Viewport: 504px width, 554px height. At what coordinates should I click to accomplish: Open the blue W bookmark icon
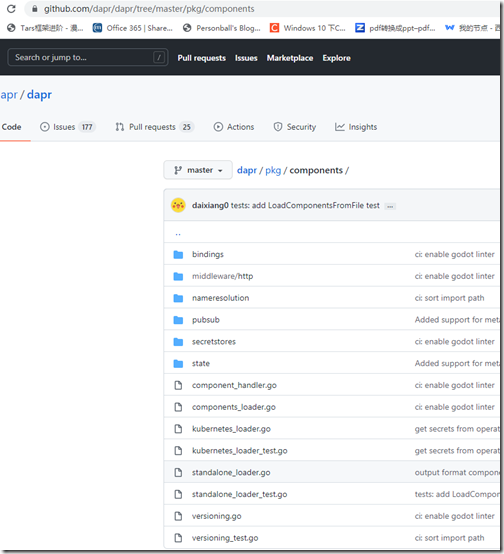point(450,28)
